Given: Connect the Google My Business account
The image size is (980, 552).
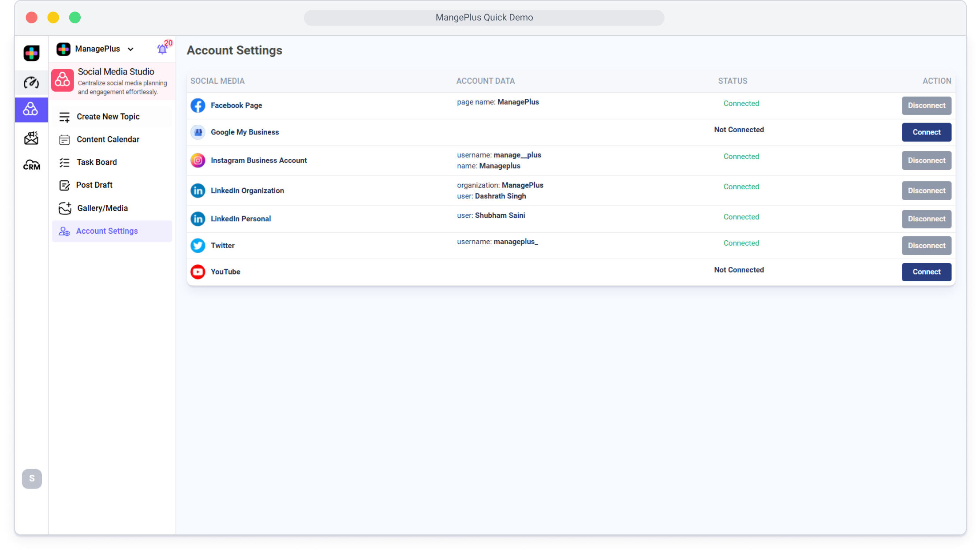Looking at the screenshot, I should tap(926, 132).
